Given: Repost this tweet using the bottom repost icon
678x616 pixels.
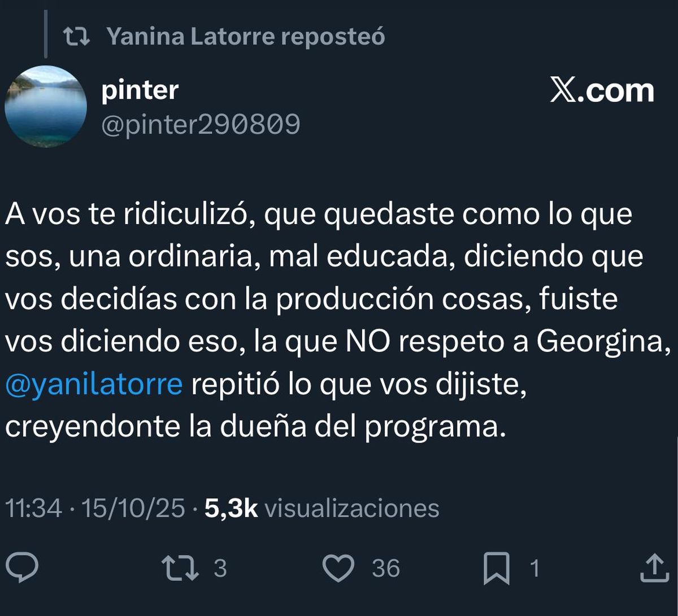Looking at the screenshot, I should (x=180, y=568).
